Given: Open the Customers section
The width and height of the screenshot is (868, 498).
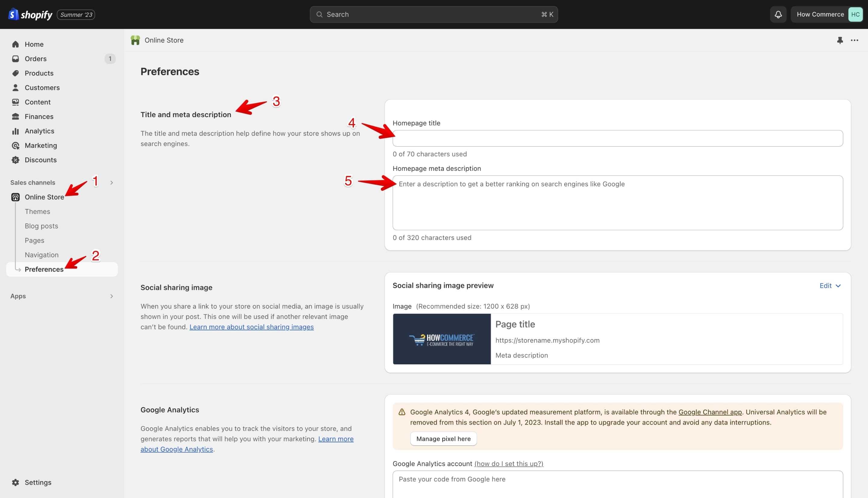Looking at the screenshot, I should tap(62, 88).
